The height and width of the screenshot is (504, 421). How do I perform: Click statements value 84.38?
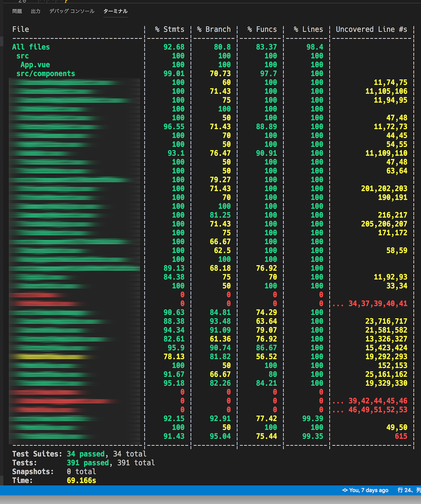tap(174, 277)
